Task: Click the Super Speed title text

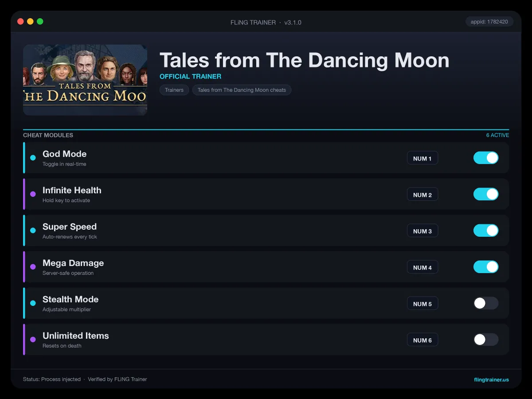Action: tap(70, 227)
